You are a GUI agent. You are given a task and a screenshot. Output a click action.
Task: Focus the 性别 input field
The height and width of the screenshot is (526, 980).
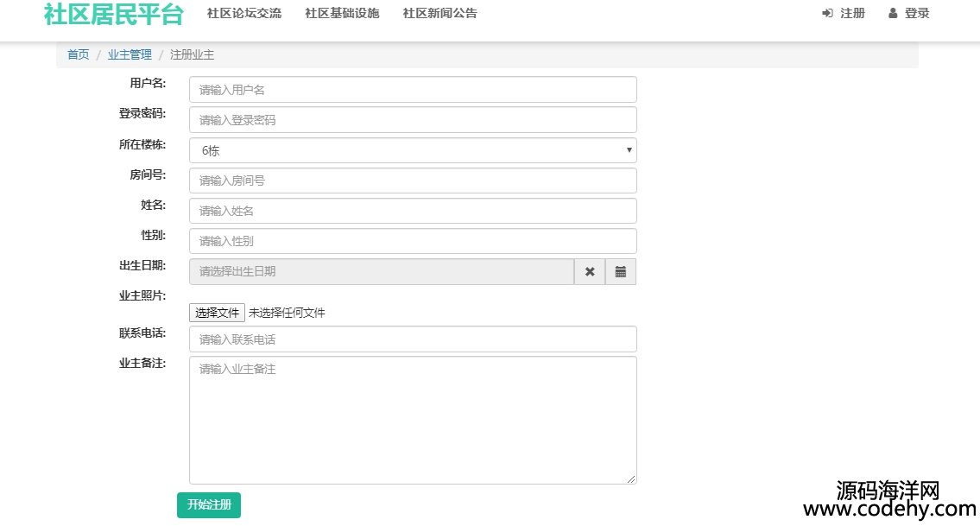[x=413, y=241]
